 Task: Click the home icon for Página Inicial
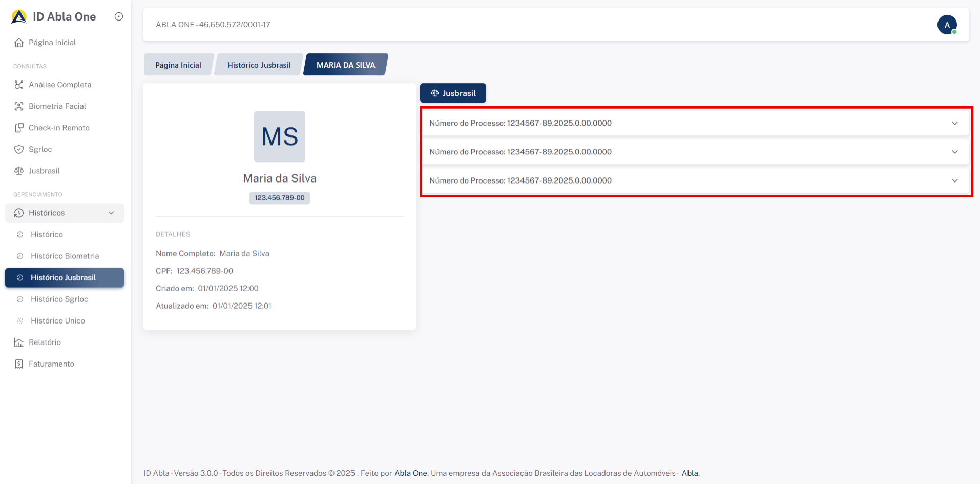19,43
